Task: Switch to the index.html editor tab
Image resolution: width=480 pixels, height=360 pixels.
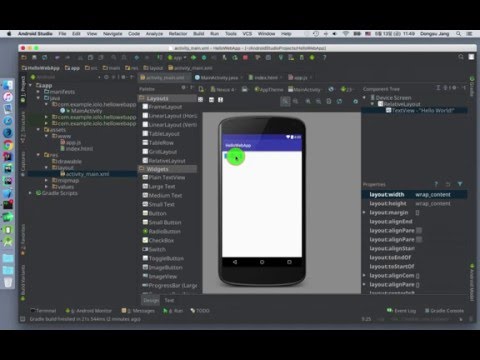Action: point(265,78)
